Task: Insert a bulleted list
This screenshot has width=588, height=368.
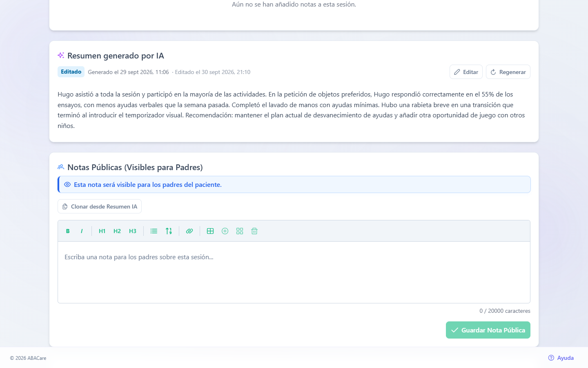Action: point(154,231)
